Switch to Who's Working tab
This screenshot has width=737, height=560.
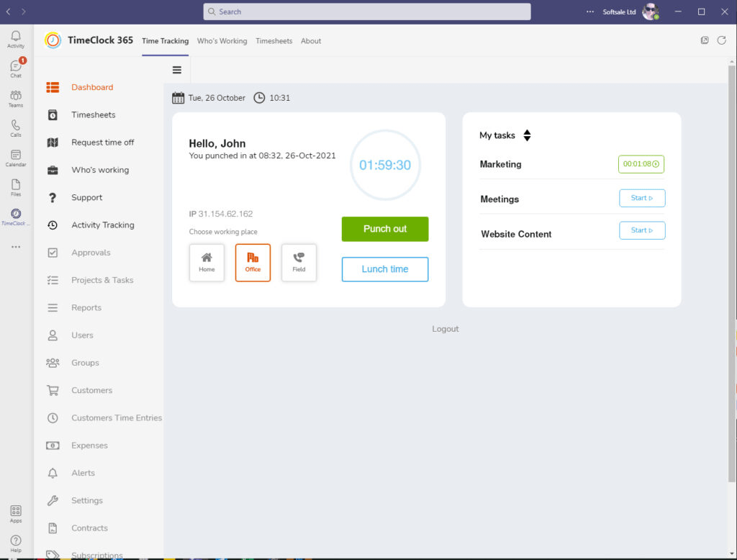[222, 41]
